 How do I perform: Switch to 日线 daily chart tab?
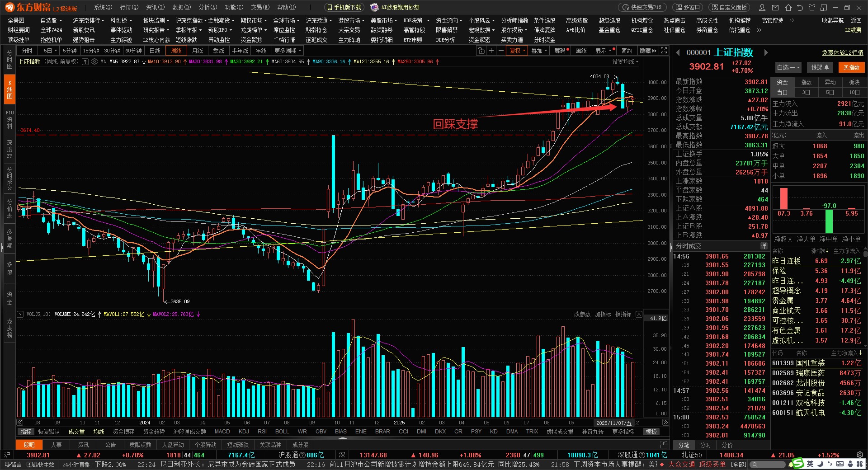155,51
